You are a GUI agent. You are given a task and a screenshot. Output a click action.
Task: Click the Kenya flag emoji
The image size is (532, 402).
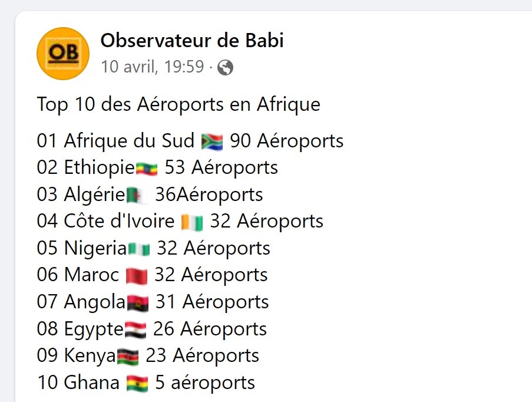(x=128, y=357)
